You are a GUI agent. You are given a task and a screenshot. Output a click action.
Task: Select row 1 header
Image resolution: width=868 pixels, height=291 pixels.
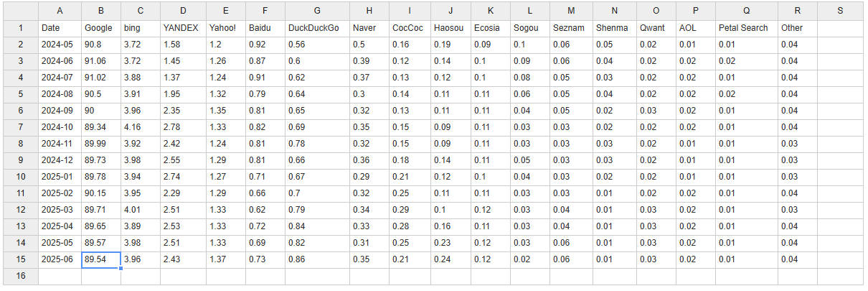click(21, 28)
